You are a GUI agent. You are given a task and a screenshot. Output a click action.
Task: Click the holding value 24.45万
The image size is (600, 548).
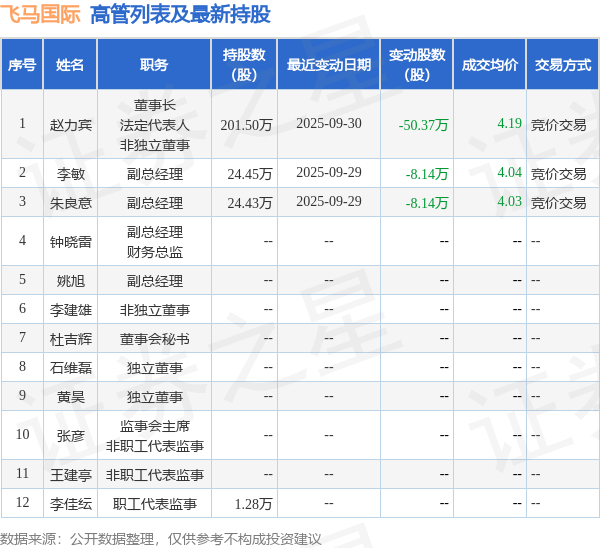[249, 174]
